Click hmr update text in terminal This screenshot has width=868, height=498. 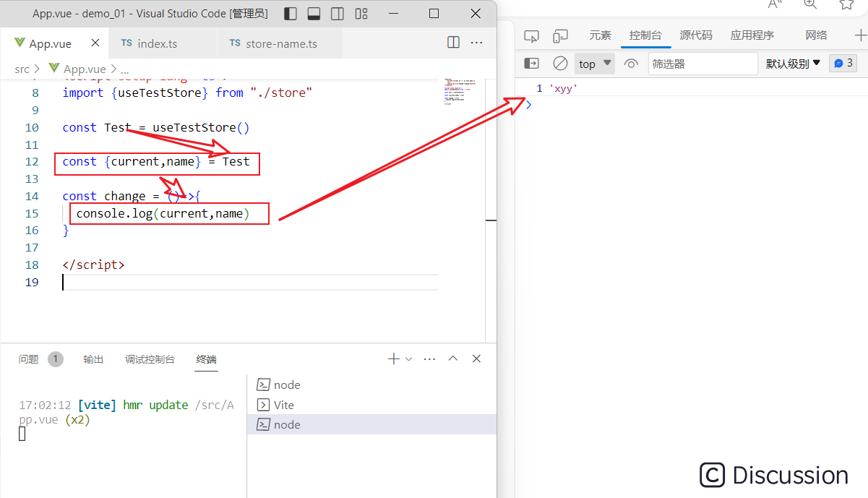pyautogui.click(x=155, y=405)
